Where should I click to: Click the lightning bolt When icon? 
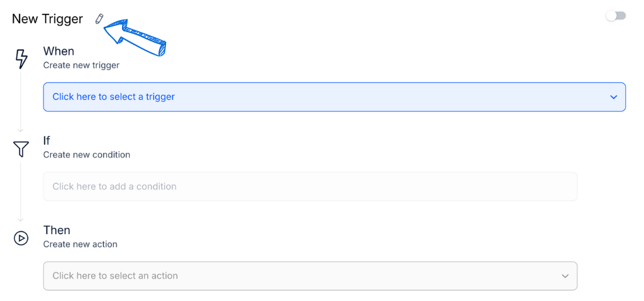point(21,59)
